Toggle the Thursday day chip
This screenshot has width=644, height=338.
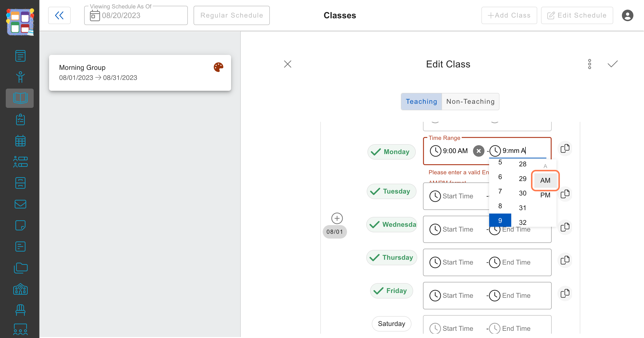point(391,258)
